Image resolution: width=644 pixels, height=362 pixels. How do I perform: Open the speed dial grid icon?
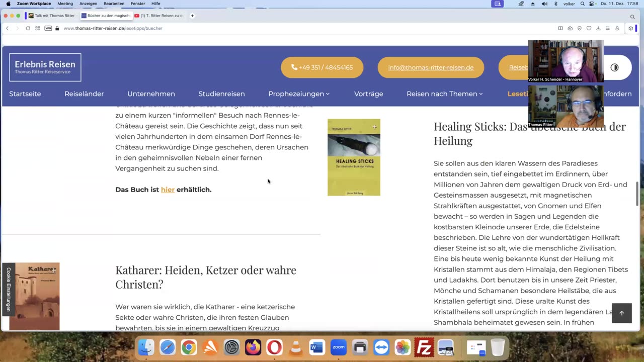[38, 28]
